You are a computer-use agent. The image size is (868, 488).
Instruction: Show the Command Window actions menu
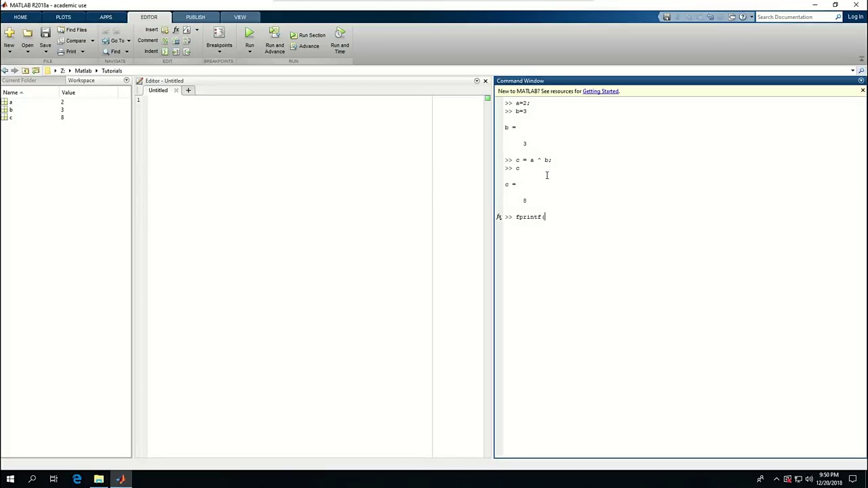pyautogui.click(x=861, y=81)
